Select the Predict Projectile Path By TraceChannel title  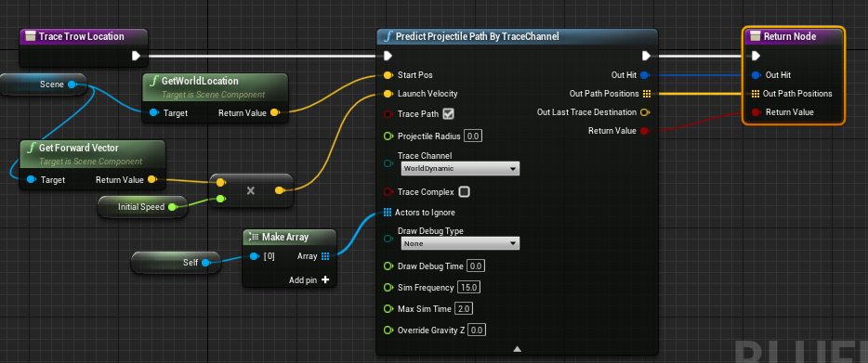point(478,36)
